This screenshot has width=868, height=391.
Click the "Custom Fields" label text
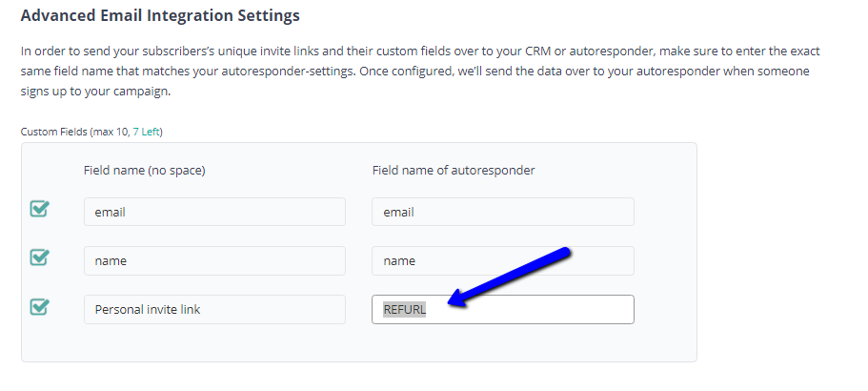click(x=55, y=132)
